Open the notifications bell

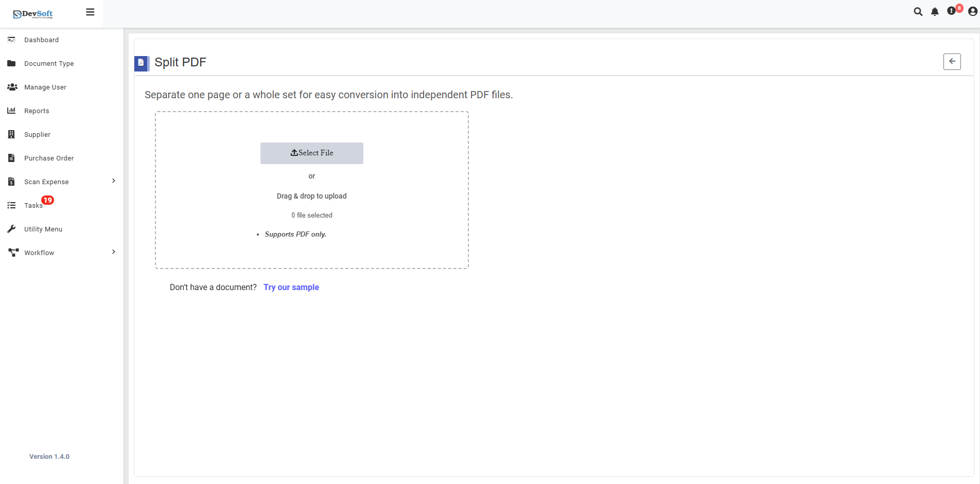[x=935, y=11]
